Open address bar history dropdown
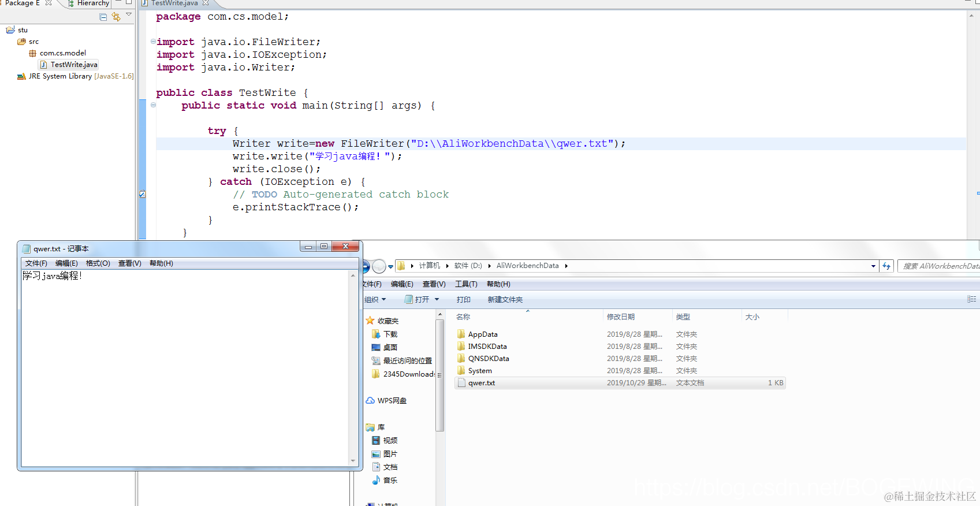This screenshot has width=980, height=506. tap(873, 266)
